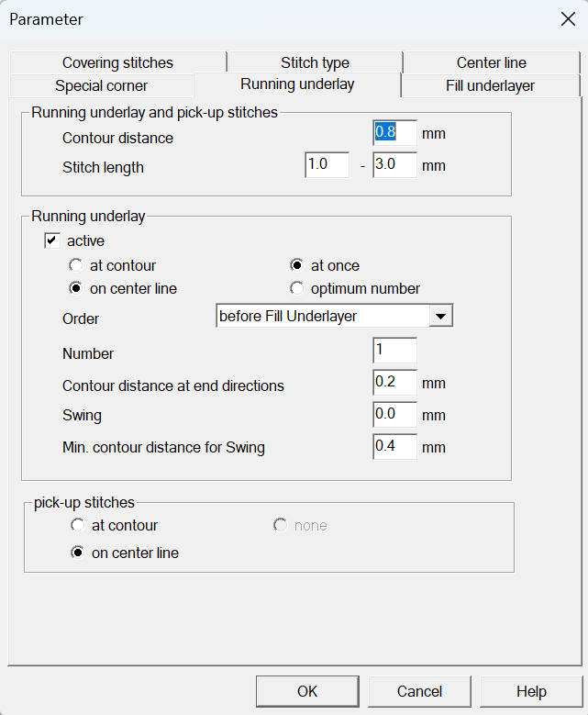The width and height of the screenshot is (588, 715).
Task: Select the at once radio button
Action: (x=297, y=265)
